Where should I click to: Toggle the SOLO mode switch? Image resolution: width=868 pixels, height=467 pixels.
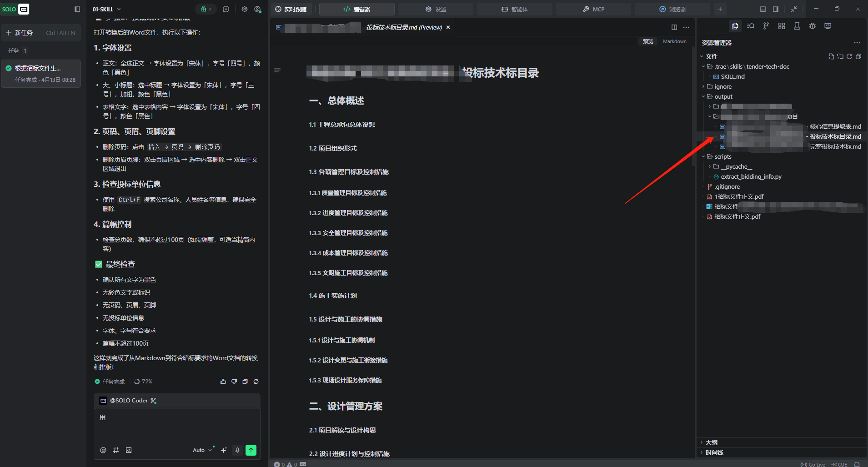(x=15, y=9)
